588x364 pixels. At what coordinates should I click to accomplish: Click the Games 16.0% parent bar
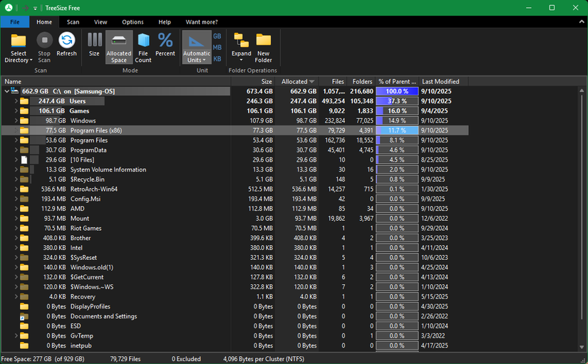(397, 111)
